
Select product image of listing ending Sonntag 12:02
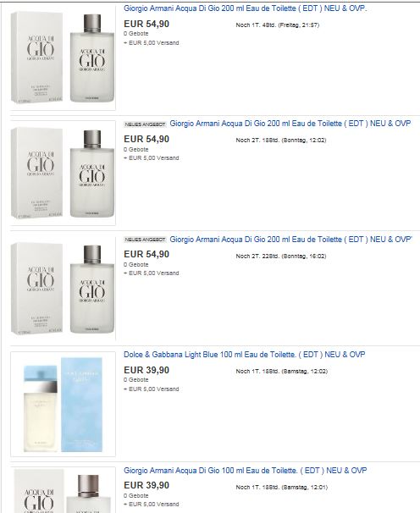(63, 173)
